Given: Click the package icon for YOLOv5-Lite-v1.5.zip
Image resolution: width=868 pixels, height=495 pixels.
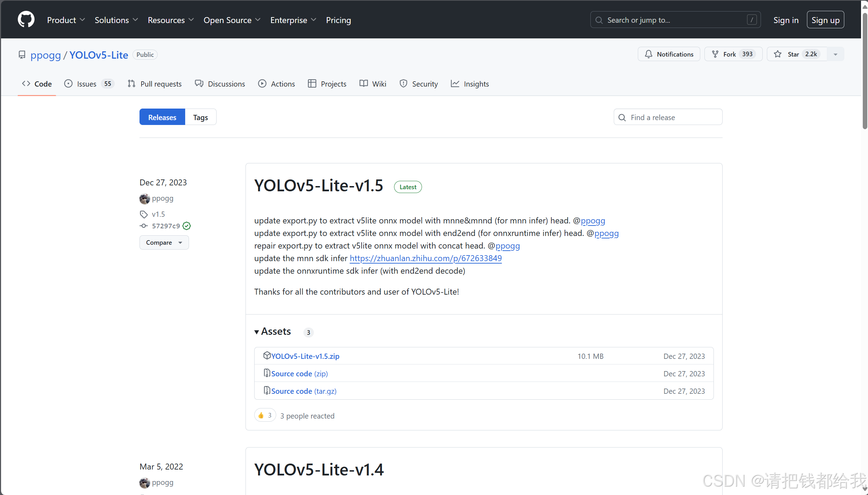Looking at the screenshot, I should point(267,355).
